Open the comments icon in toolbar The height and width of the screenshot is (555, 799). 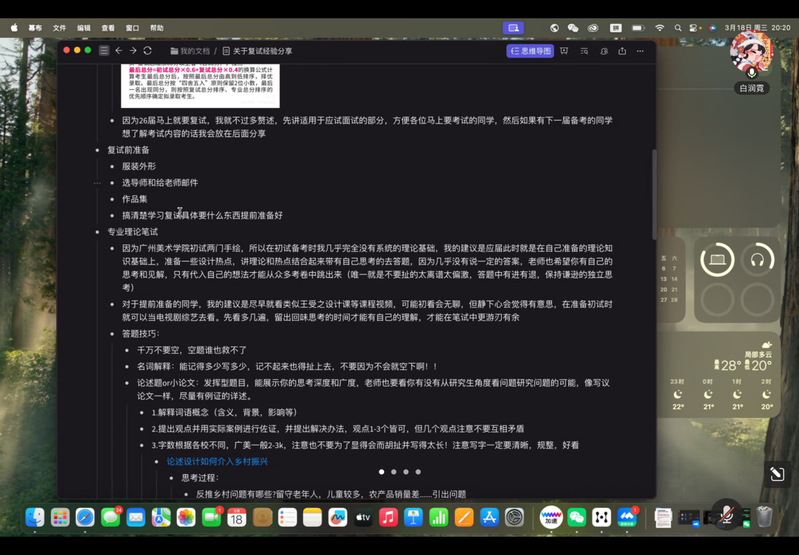(x=603, y=51)
